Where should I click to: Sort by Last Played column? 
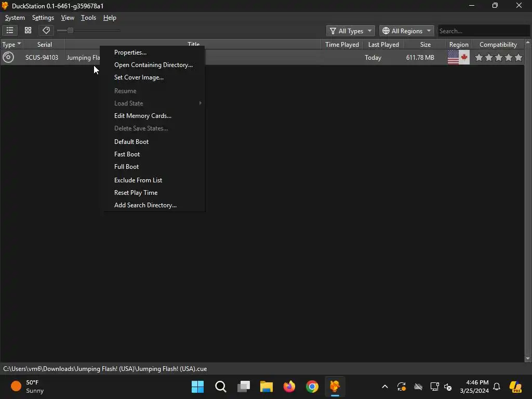point(383,45)
